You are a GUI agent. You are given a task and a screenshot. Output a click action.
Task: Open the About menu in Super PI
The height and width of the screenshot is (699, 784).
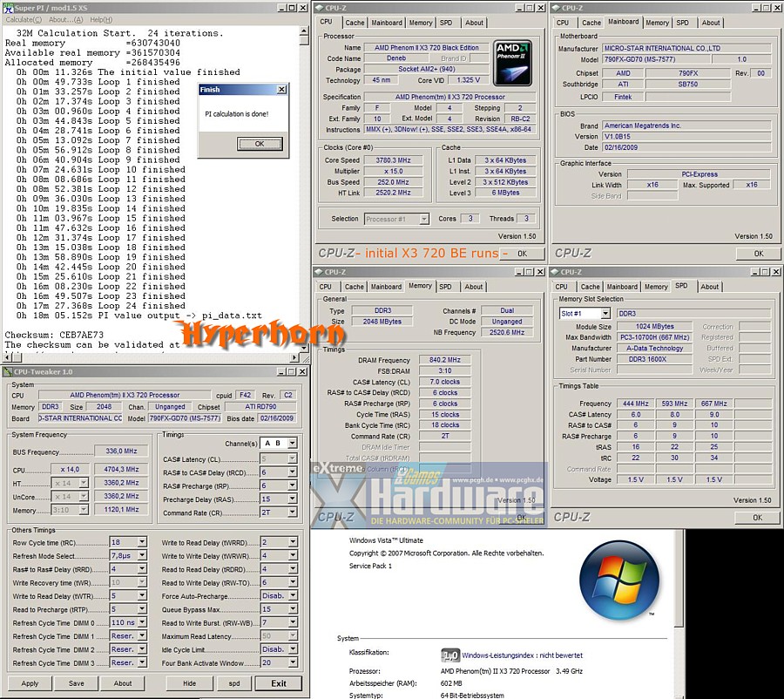[65, 19]
